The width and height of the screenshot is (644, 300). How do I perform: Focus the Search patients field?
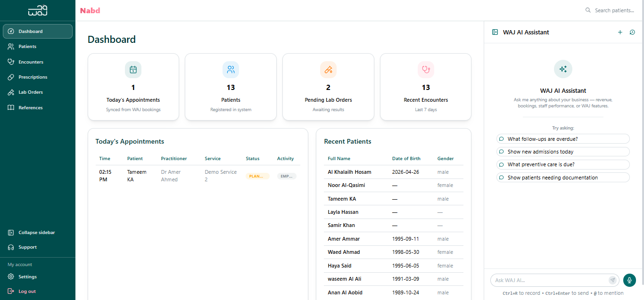tap(614, 10)
